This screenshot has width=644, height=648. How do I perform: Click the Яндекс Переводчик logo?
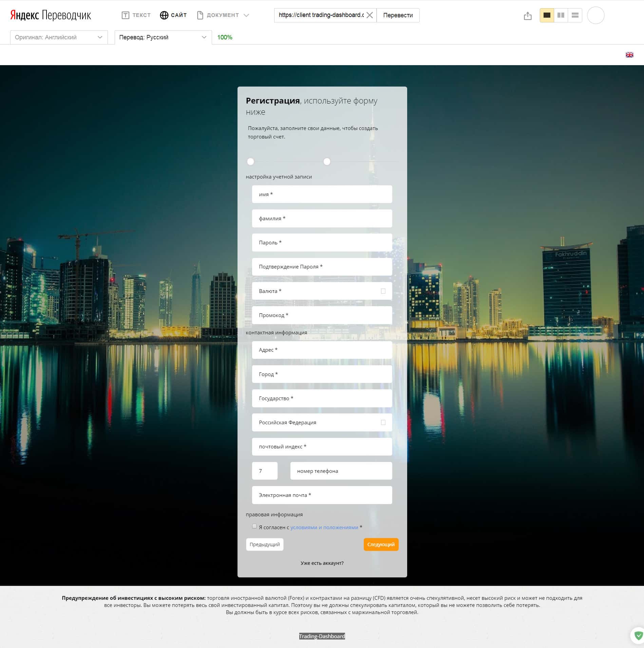click(51, 15)
